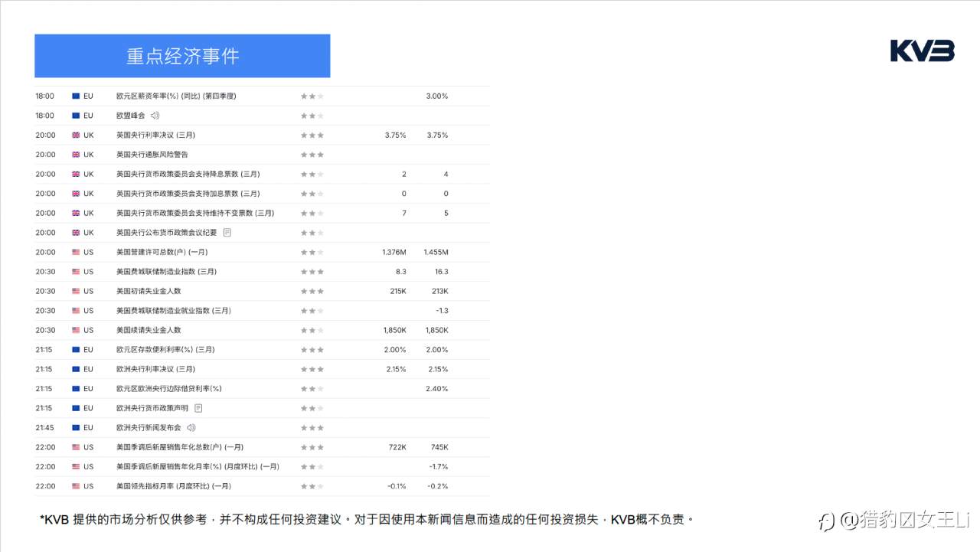Image resolution: width=980 pixels, height=552 pixels.
Task: Toggle the star rating on 欧洲央行利率决议
Action: click(x=312, y=368)
